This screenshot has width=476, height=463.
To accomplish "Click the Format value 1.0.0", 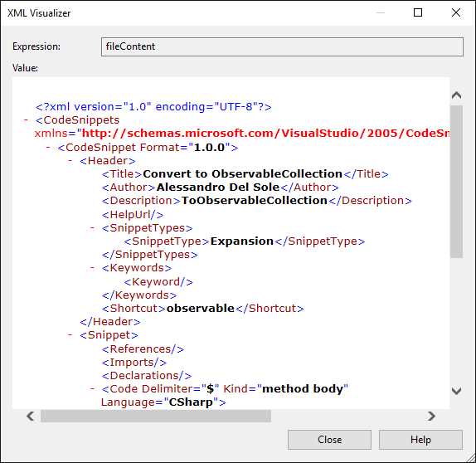I will coord(209,148).
